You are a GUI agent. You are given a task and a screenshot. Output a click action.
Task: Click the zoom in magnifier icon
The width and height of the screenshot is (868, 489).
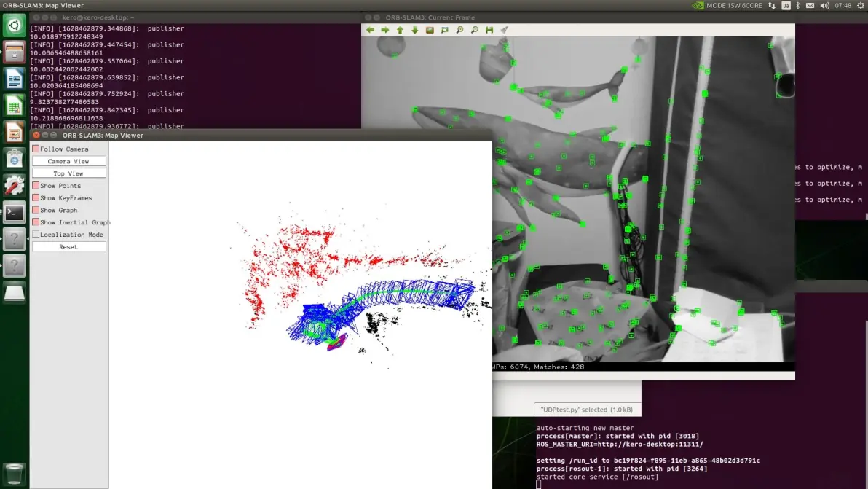coord(459,30)
